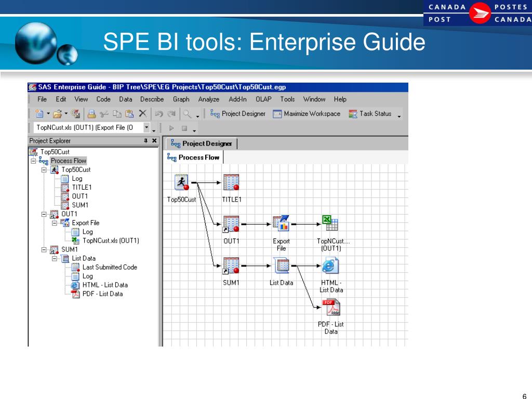Select HTML - List Data tree item
This screenshot has width=532, height=399.
[x=105, y=285]
